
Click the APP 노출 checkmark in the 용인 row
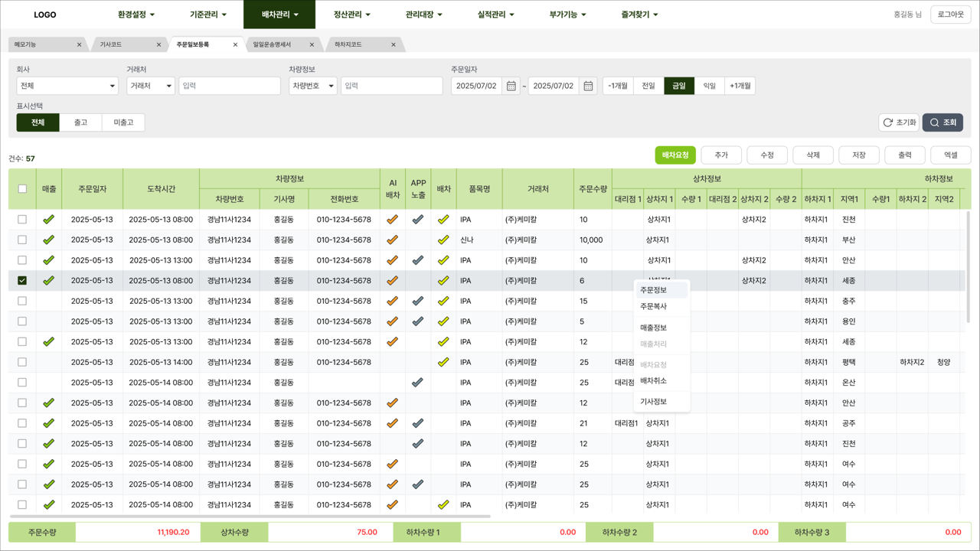pyautogui.click(x=418, y=321)
